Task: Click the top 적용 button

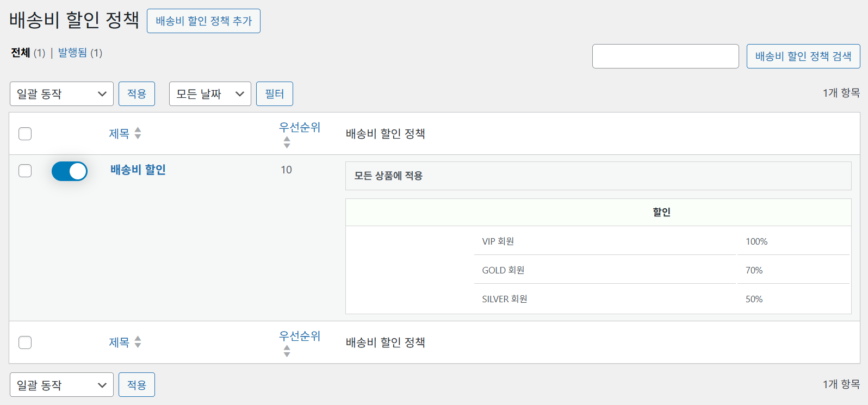Action: point(137,94)
